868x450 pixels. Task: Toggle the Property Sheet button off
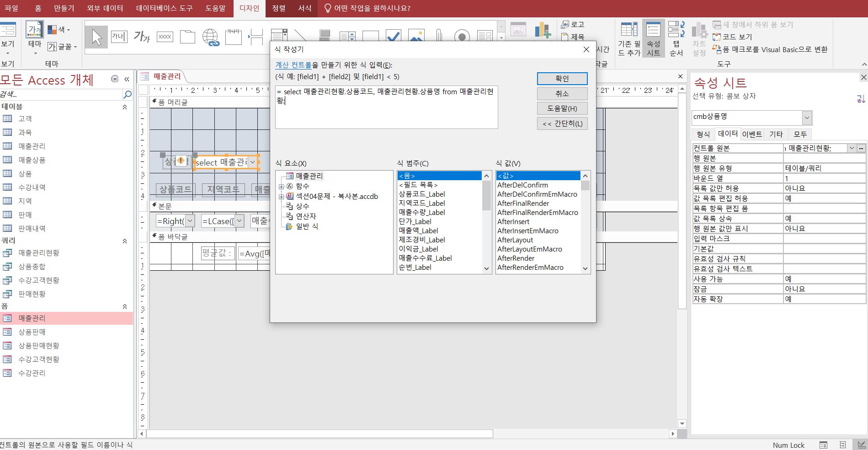tap(653, 39)
